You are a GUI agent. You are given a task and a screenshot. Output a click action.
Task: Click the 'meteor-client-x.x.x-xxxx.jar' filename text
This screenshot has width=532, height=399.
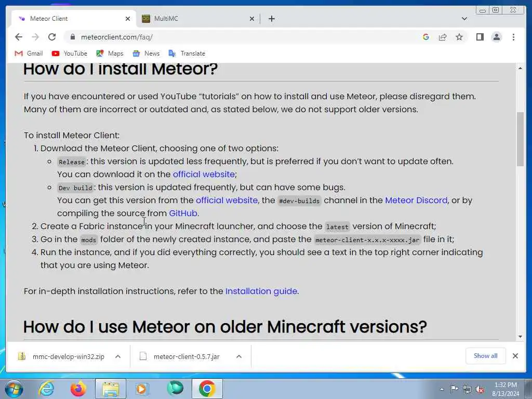[367, 240]
